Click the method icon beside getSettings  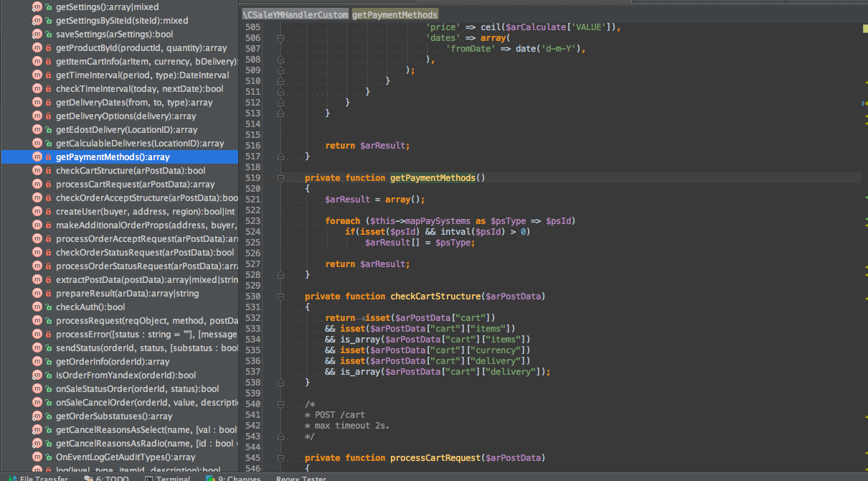coord(37,6)
